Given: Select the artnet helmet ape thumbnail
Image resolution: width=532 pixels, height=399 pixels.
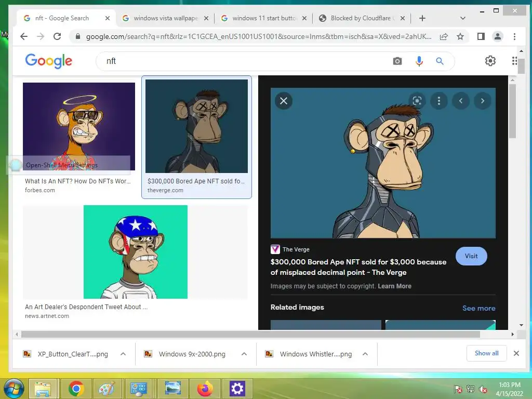Looking at the screenshot, I should (136, 252).
